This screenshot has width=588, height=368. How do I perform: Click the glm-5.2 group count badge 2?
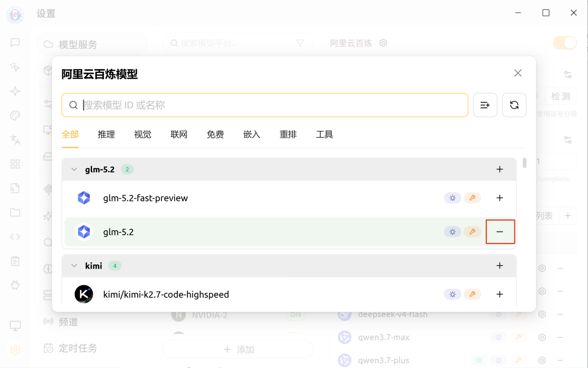(127, 169)
